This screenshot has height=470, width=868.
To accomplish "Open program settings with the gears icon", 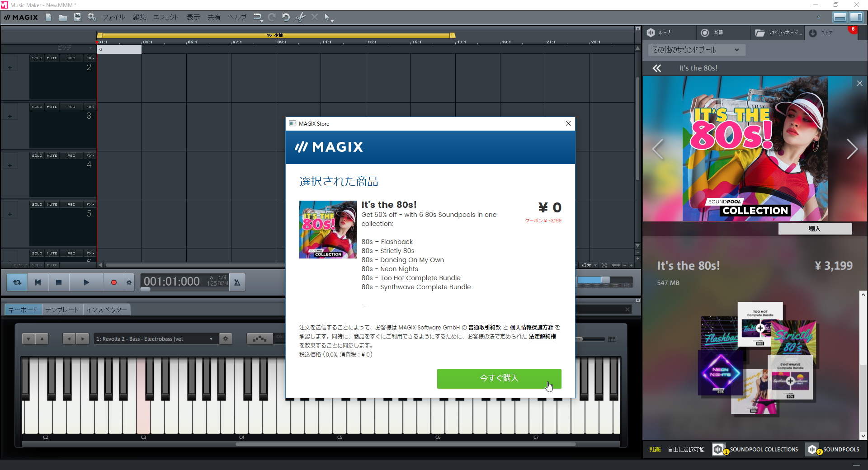I will click(x=92, y=17).
